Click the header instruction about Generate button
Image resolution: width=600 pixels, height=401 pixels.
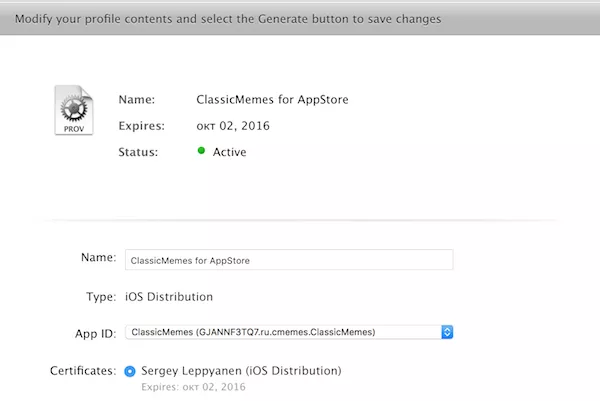[227, 19]
